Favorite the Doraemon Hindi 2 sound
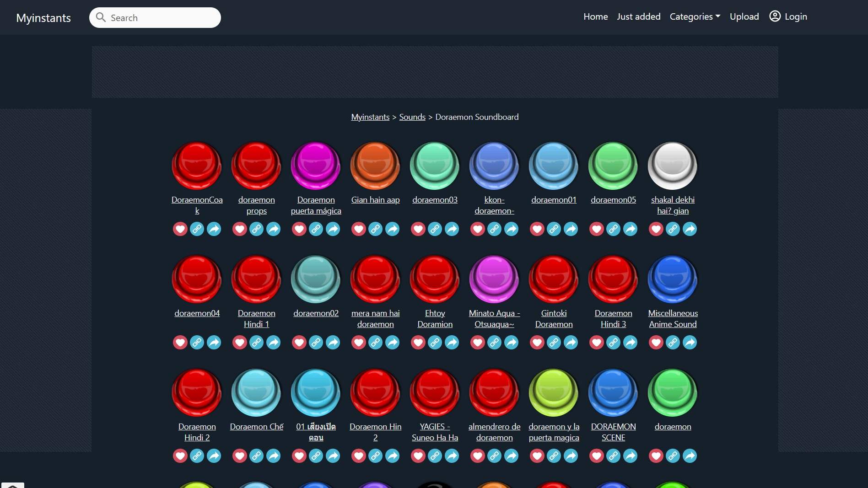Image resolution: width=868 pixels, height=488 pixels. 180,456
